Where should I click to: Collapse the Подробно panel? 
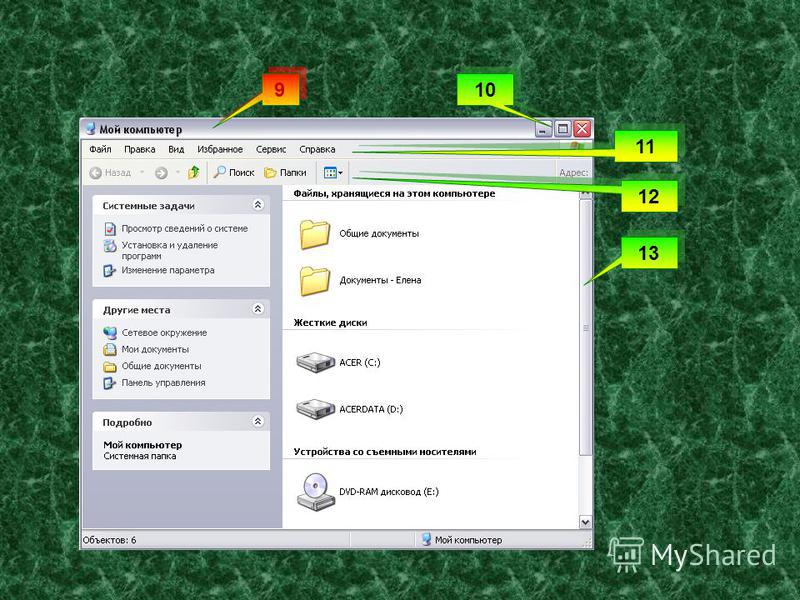(258, 421)
